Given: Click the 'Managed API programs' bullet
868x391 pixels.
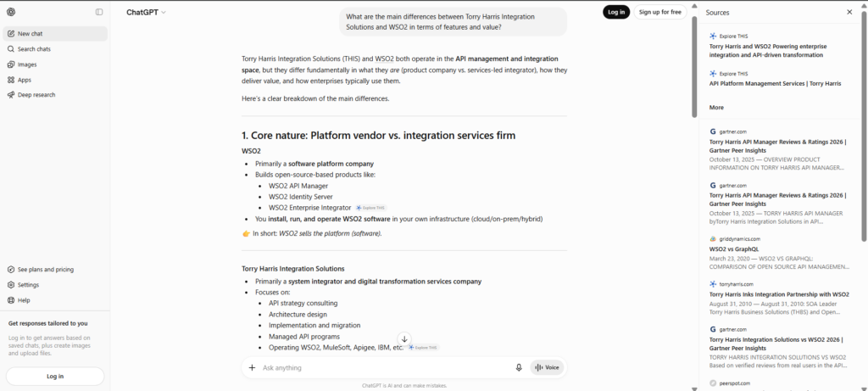Looking at the screenshot, I should coord(304,337).
